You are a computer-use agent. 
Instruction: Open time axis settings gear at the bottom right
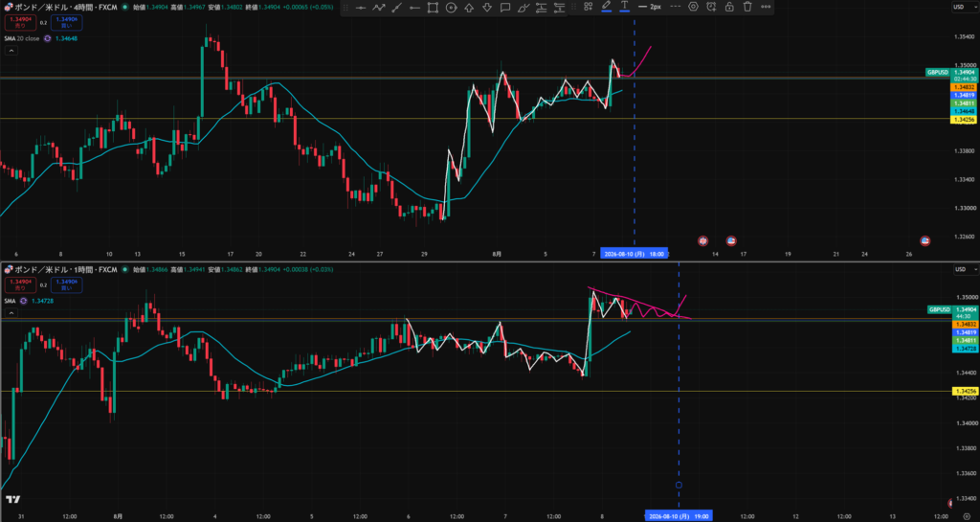pos(967,516)
